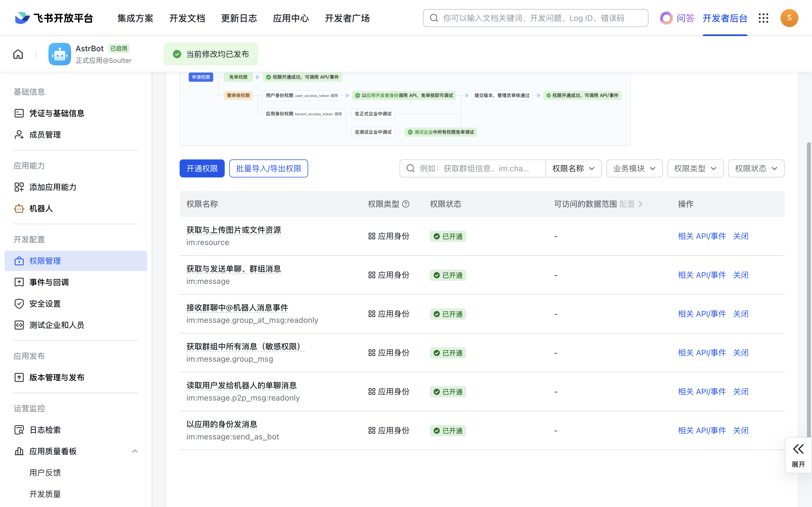Click the 开通权限 button

[x=202, y=168]
